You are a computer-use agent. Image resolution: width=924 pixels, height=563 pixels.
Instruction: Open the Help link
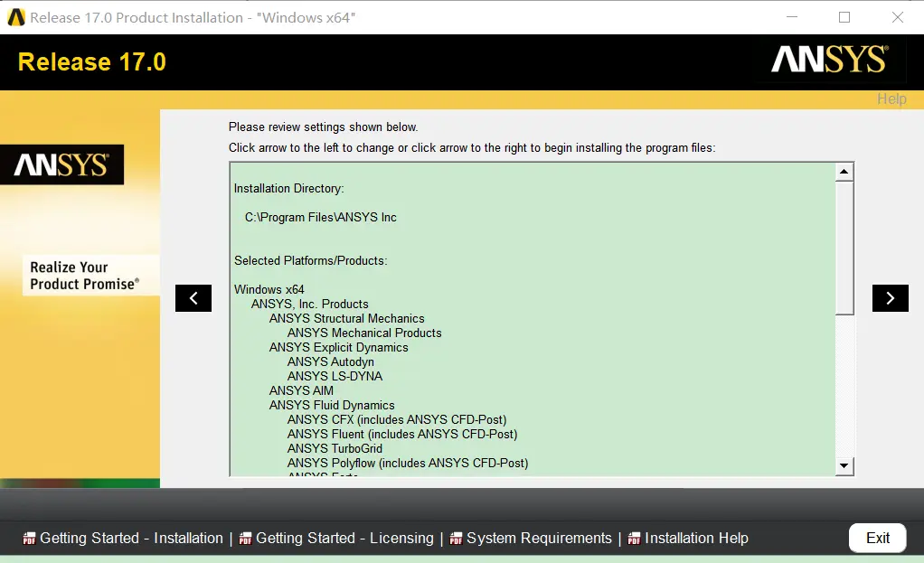pyautogui.click(x=891, y=99)
